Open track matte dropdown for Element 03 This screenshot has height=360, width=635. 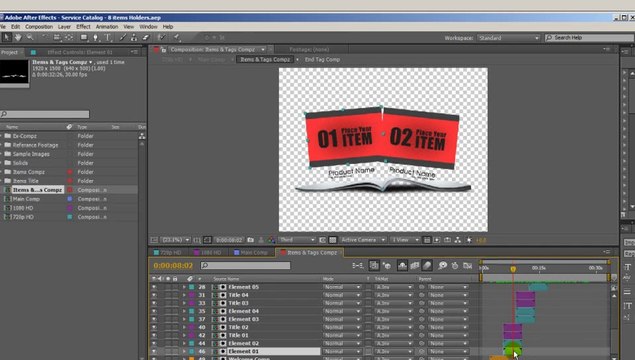pos(393,319)
